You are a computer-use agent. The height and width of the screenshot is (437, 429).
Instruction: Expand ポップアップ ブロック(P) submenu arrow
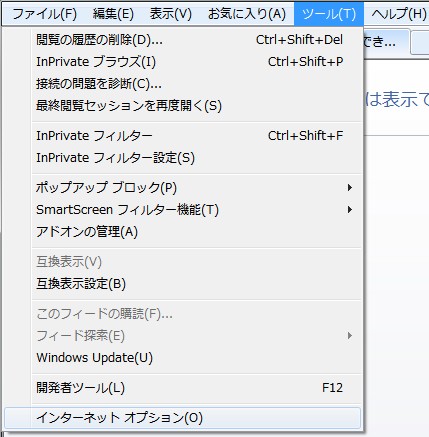pyautogui.click(x=349, y=188)
